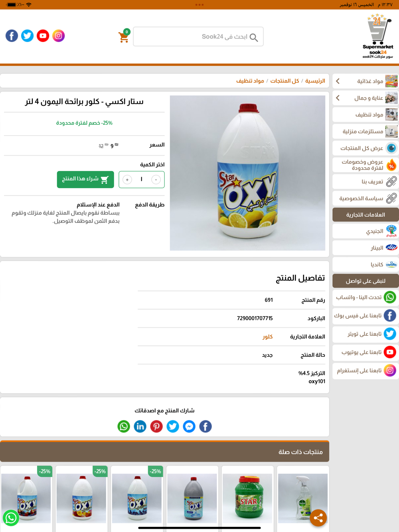Image resolution: width=399 pixels, height=532 pixels.
Task: Decrease quantity with minus button
Action: point(156,180)
